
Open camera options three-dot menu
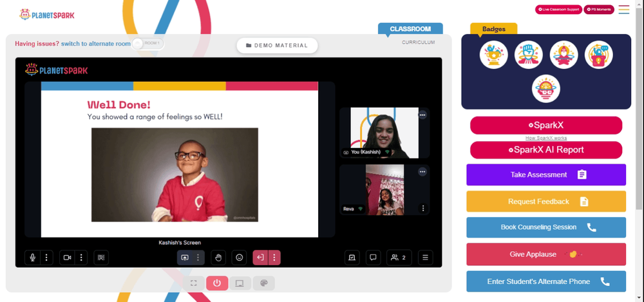pyautogui.click(x=81, y=258)
